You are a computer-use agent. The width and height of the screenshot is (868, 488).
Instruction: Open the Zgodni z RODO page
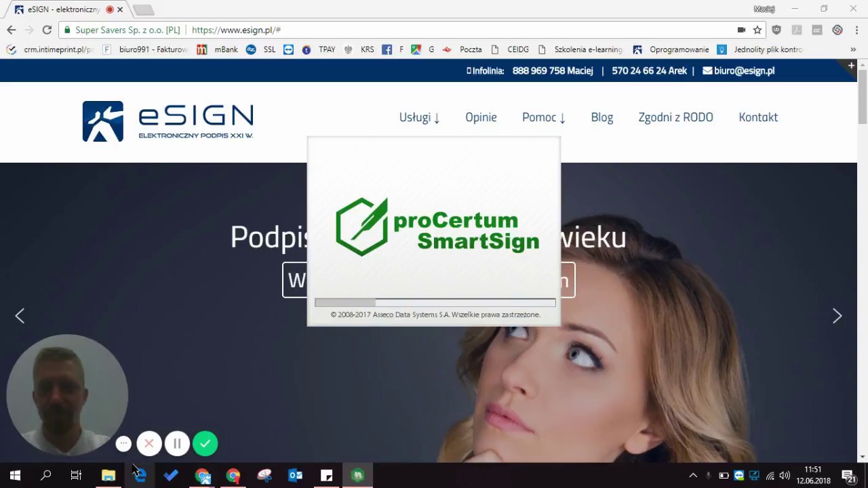coord(675,117)
